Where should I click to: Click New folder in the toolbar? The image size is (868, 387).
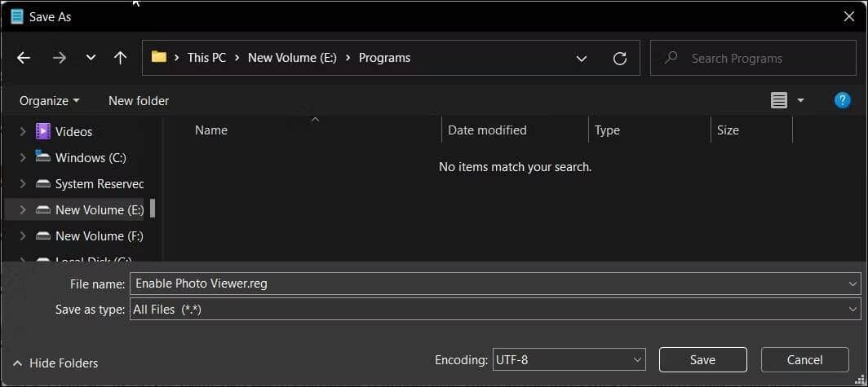coord(139,100)
